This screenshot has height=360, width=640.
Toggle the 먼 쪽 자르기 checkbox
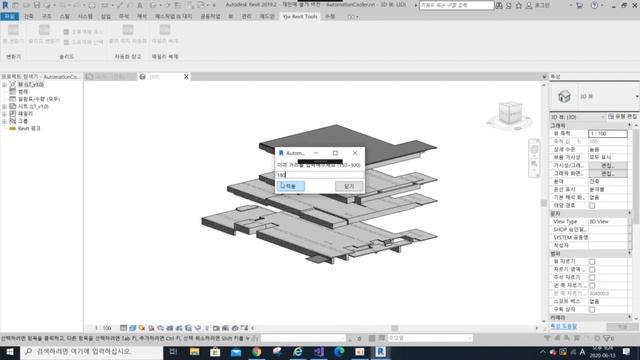coord(592,285)
